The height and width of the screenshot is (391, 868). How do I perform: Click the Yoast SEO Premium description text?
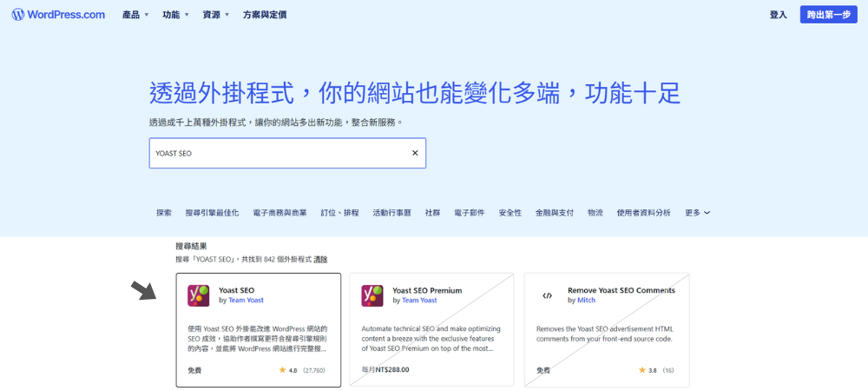(431, 339)
